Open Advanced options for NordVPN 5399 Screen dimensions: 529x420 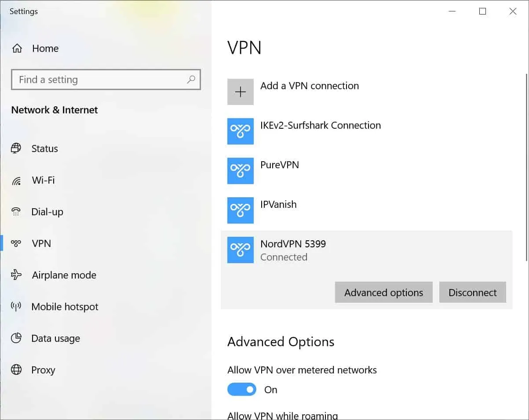pos(383,292)
